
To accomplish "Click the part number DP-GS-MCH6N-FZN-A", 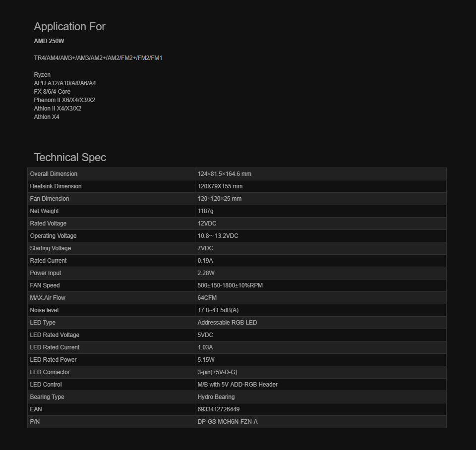I will [x=228, y=422].
